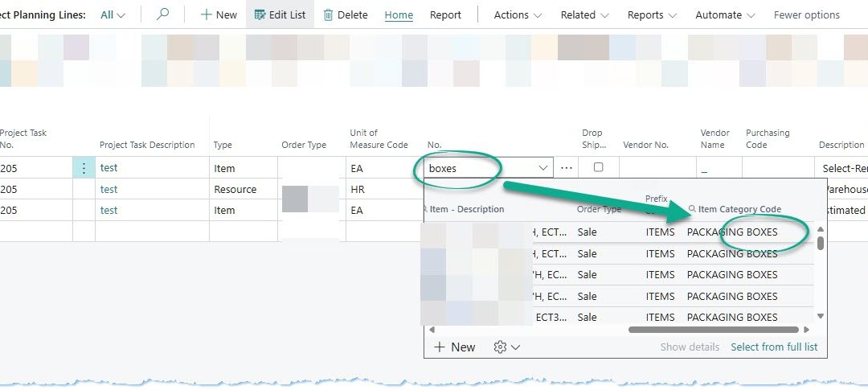The height and width of the screenshot is (390, 868).
Task: Open the Home tab
Action: [399, 15]
